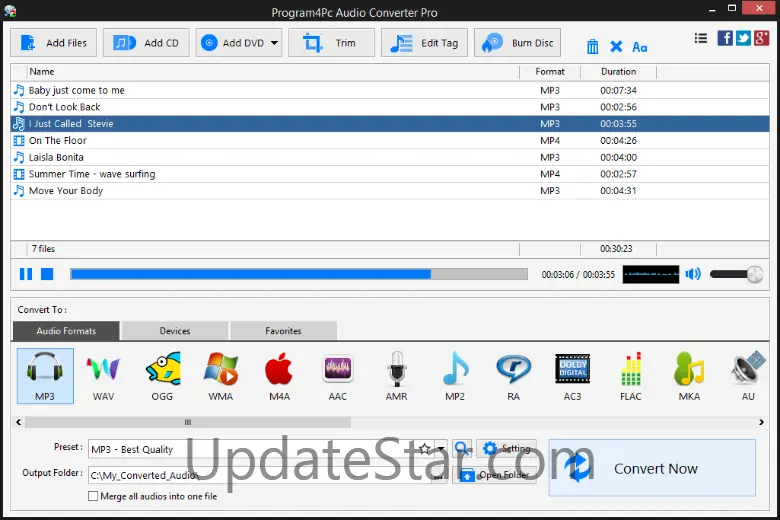Click the magnifier search preset icon
This screenshot has height=520, width=780.
tap(462, 448)
